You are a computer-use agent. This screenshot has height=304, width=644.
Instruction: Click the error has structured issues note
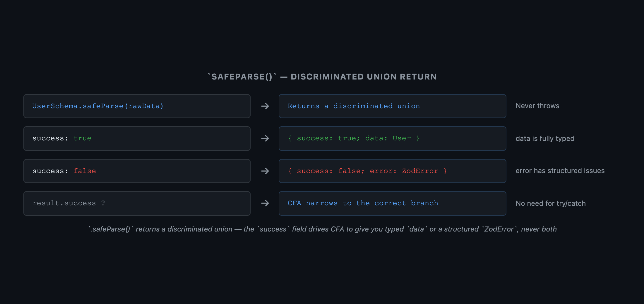coord(560,171)
